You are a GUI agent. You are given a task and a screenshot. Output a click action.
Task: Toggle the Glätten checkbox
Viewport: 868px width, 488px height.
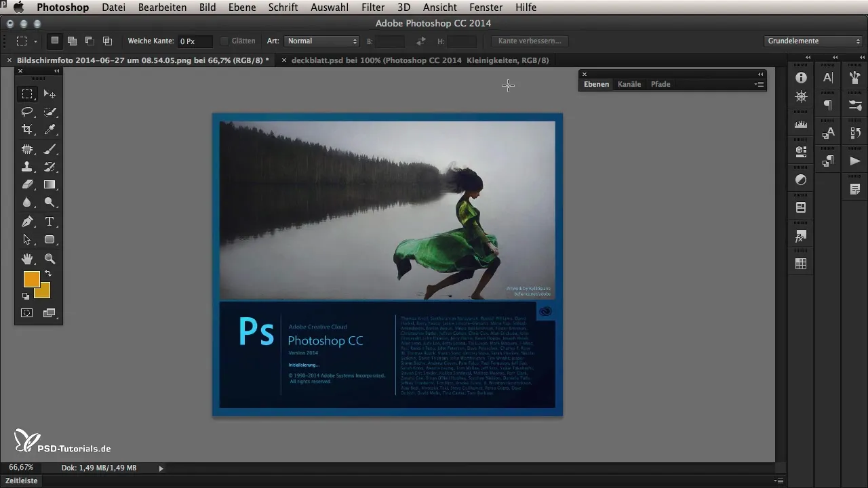pos(224,41)
